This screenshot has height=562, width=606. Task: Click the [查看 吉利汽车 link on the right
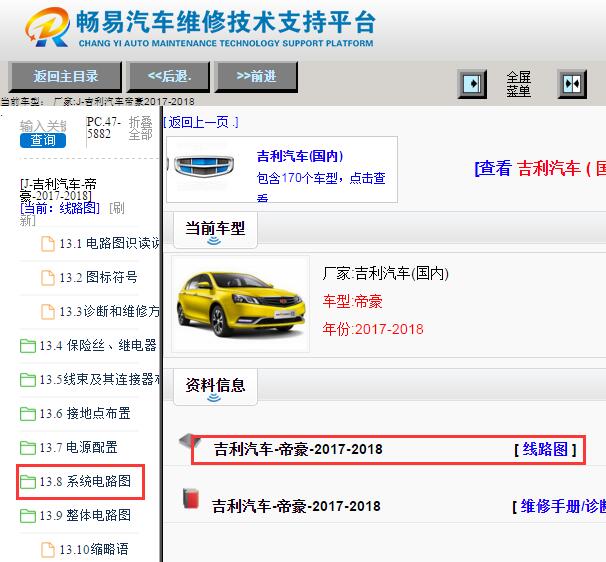540,169
